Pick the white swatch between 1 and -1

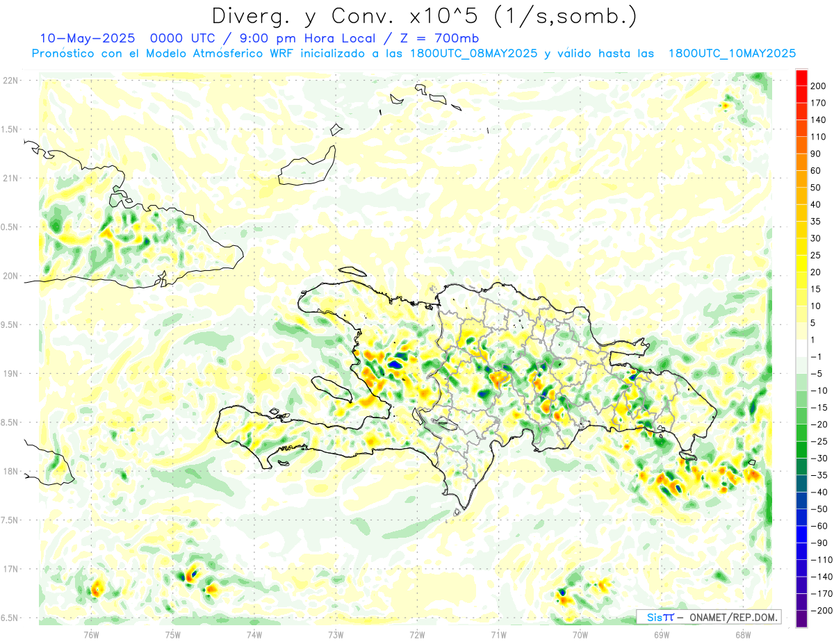point(801,349)
